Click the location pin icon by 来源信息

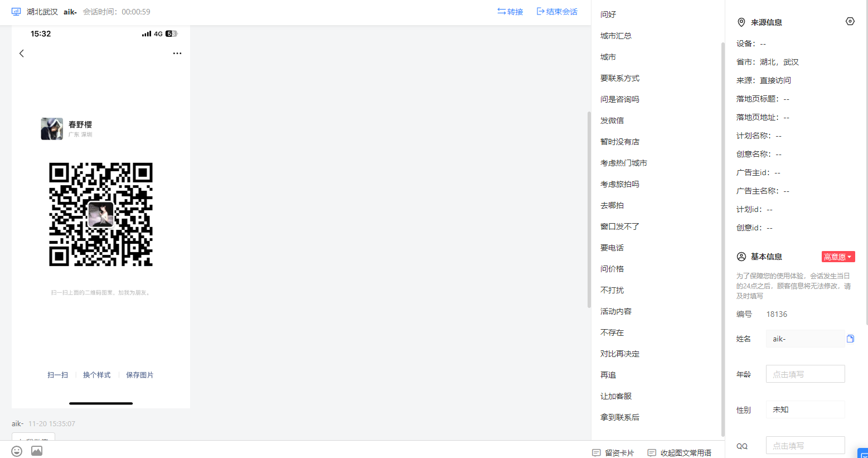point(741,22)
